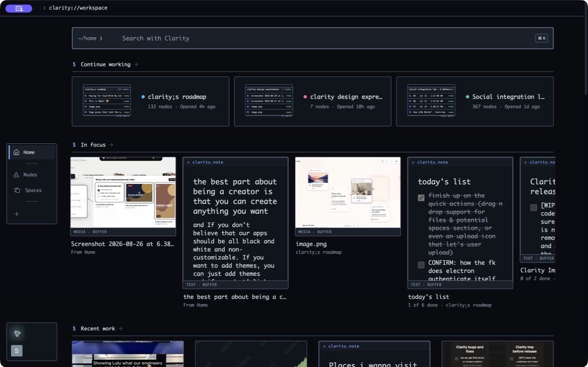Open 'the best part about being a creator' note
The image size is (588, 367).
[x=235, y=223]
